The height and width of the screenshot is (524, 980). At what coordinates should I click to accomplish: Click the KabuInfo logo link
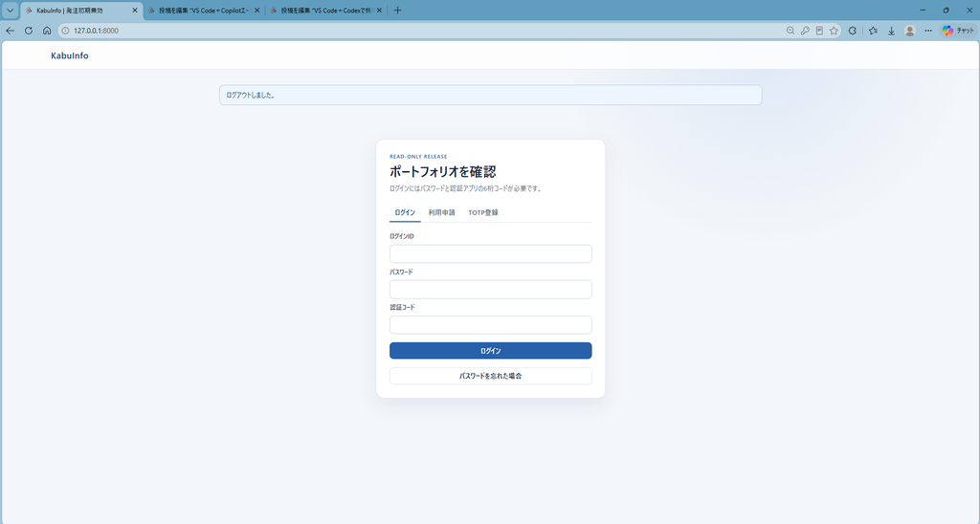[70, 55]
